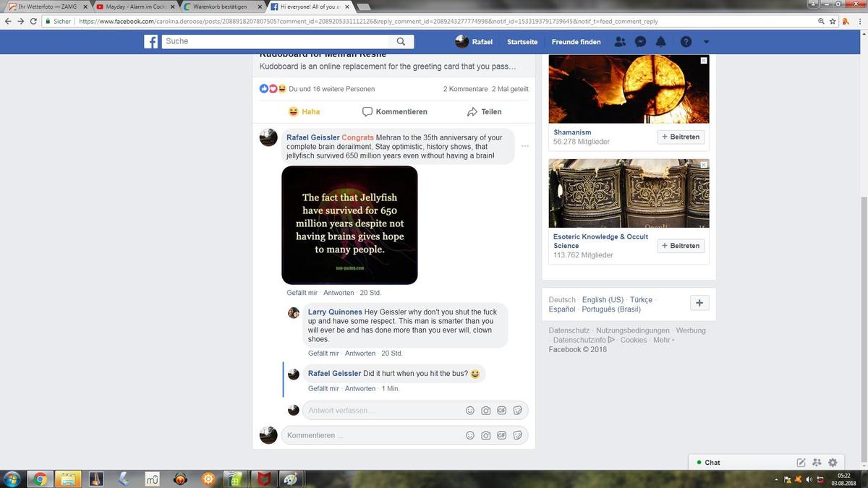
Task: Open File Explorer from the taskbar
Action: [x=67, y=479]
